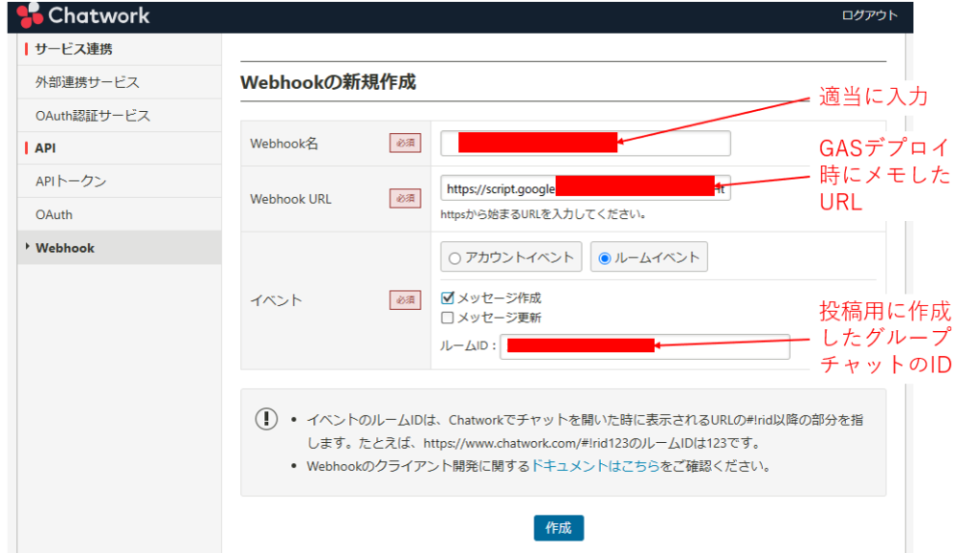Click the Chatwork logo
Screen dimensions: 980x553
(84, 15)
